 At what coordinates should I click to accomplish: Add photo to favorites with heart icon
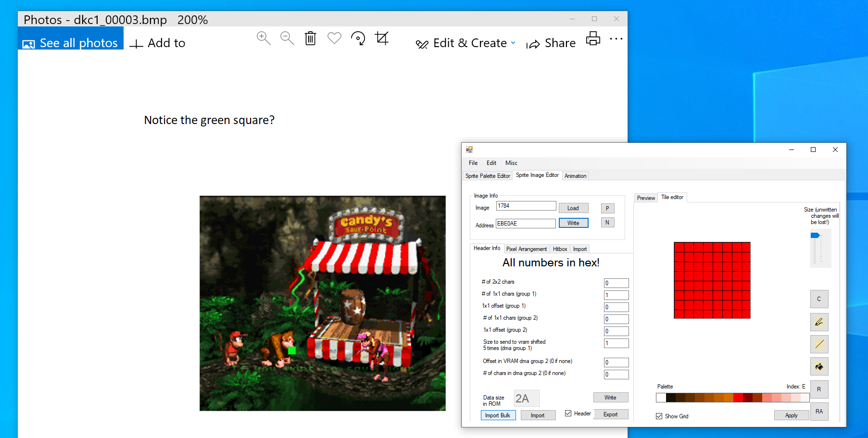(334, 38)
